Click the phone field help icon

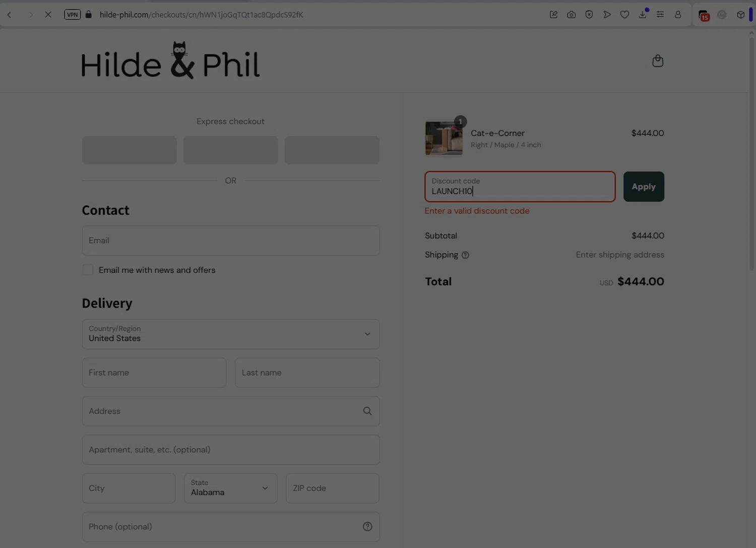click(367, 526)
